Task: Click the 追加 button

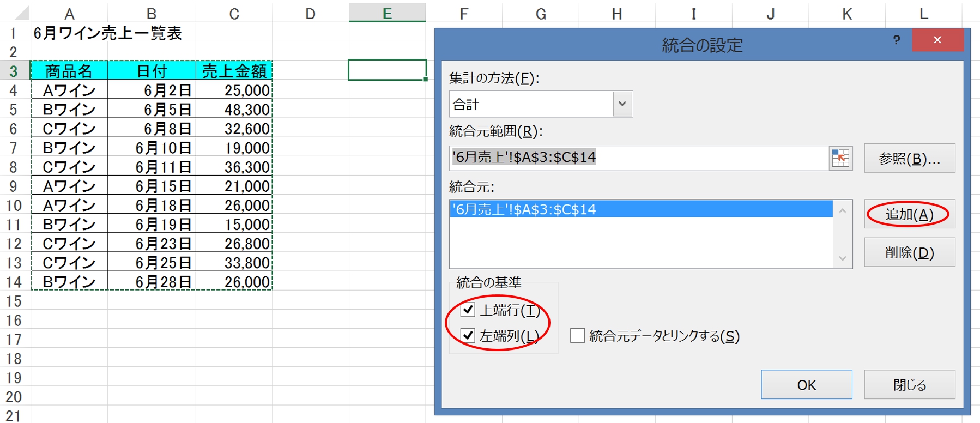Action: (x=909, y=214)
